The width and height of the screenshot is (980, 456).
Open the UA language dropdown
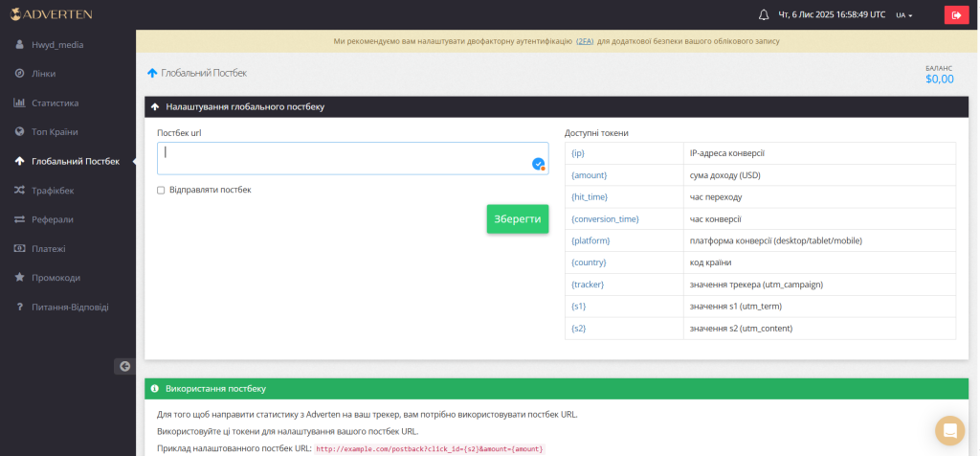pyautogui.click(x=903, y=15)
